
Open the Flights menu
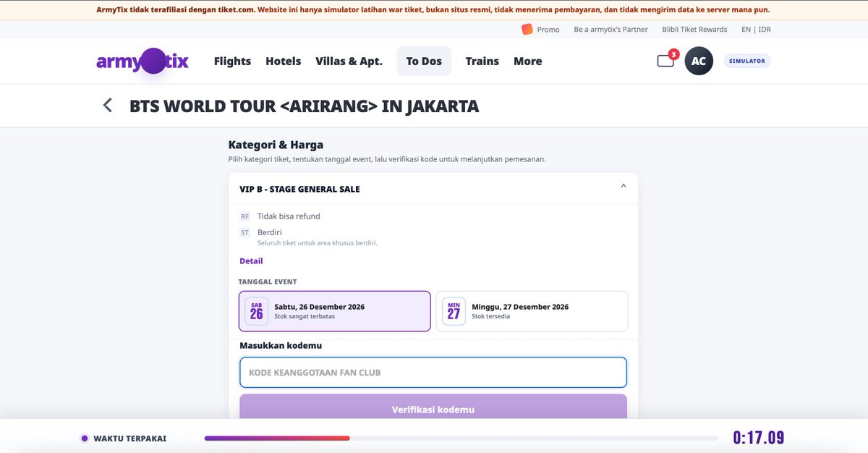click(232, 62)
